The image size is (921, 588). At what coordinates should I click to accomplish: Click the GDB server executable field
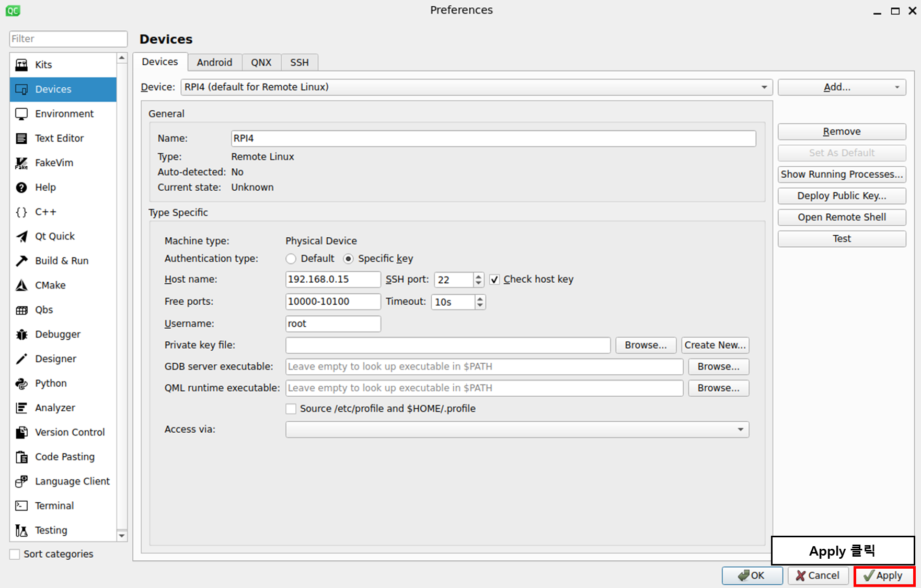[485, 367]
